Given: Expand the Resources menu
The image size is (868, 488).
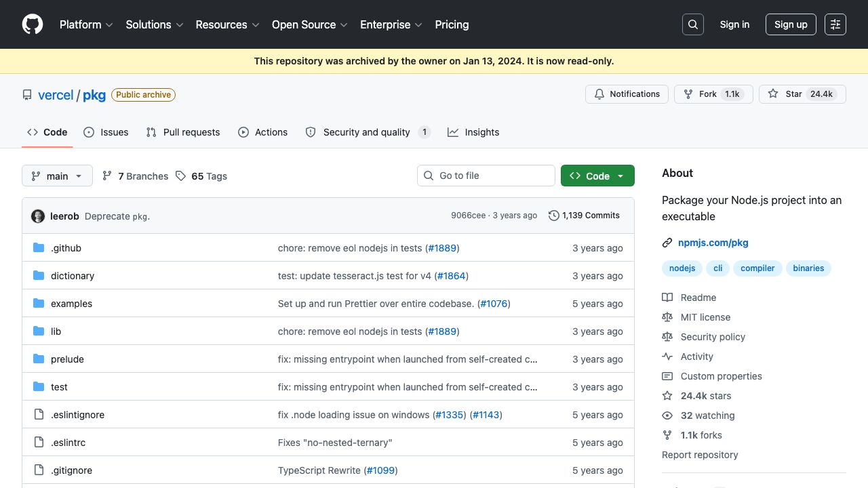Looking at the screenshot, I should click(x=228, y=24).
